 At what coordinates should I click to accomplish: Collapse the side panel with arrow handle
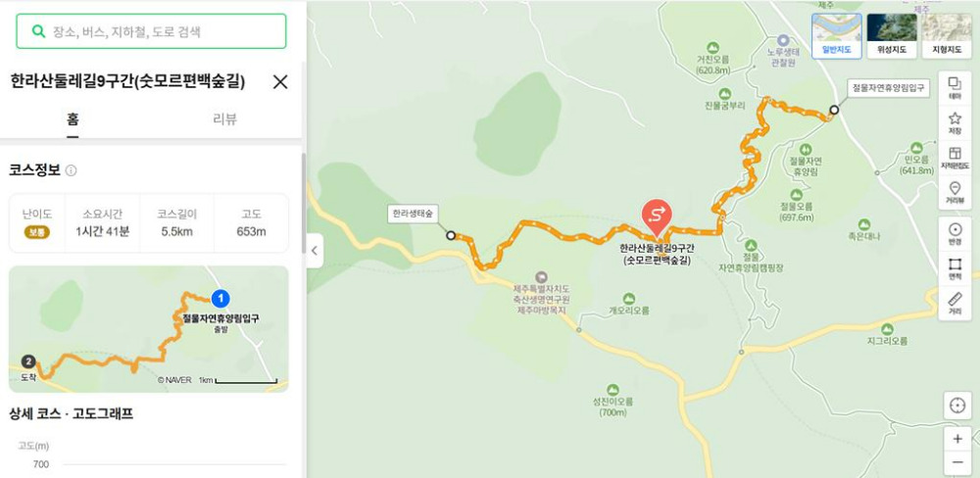point(315,251)
